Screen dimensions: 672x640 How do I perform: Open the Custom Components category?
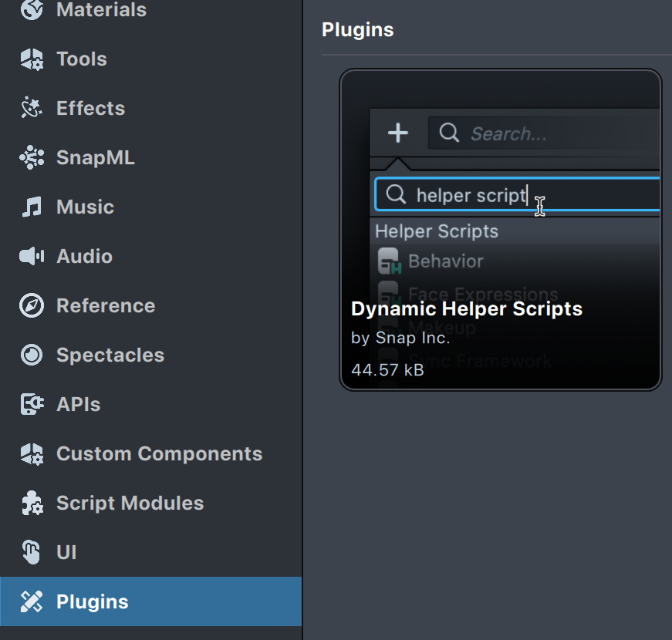[159, 454]
